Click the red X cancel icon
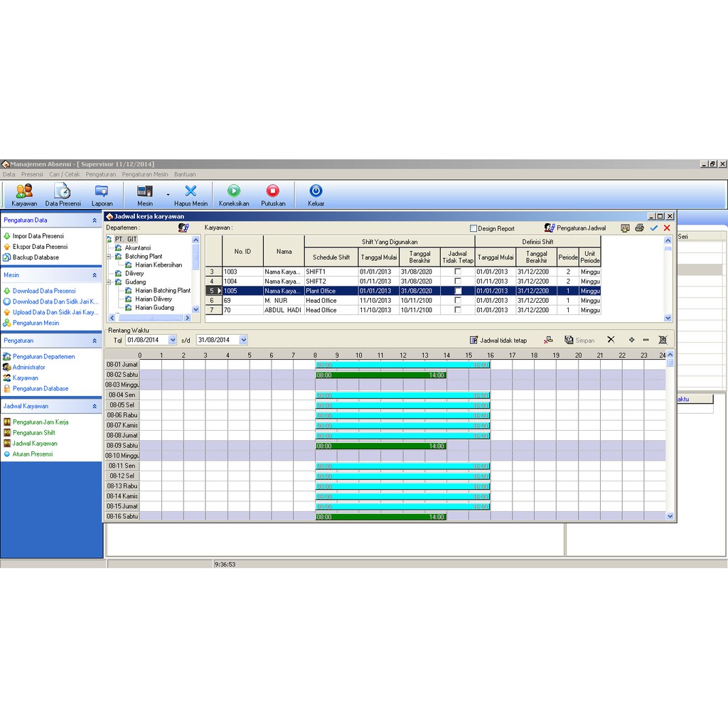 (667, 228)
